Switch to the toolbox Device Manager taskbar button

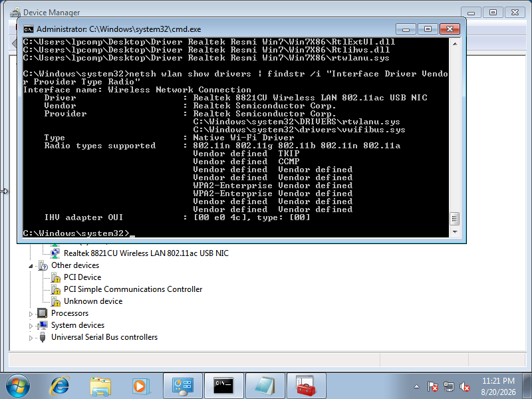[306, 386]
